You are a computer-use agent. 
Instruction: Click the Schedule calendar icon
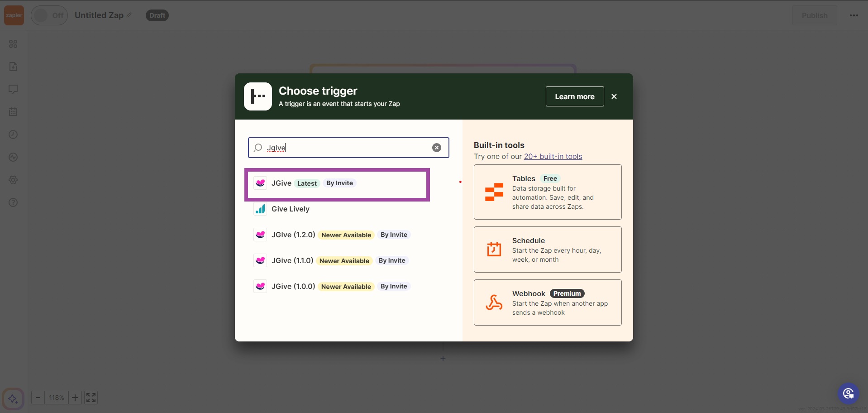coord(494,249)
